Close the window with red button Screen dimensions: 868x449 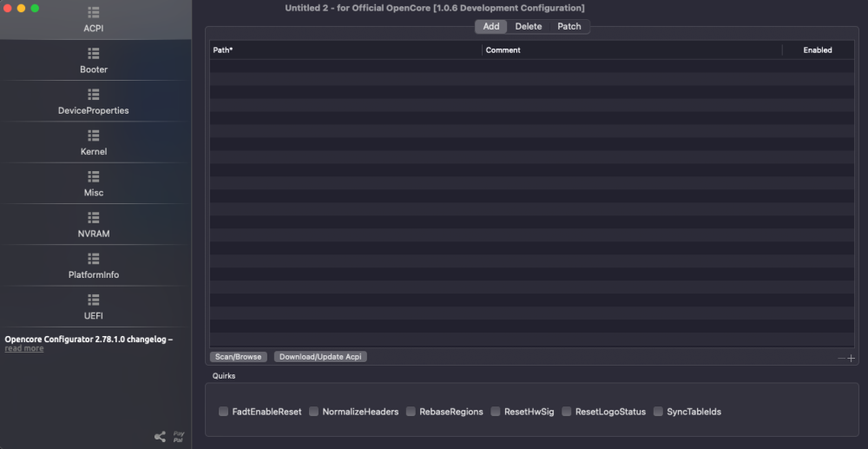[x=8, y=9]
